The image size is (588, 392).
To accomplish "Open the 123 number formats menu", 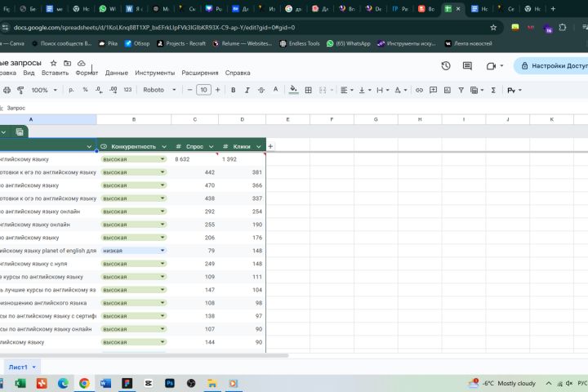I will click(127, 90).
